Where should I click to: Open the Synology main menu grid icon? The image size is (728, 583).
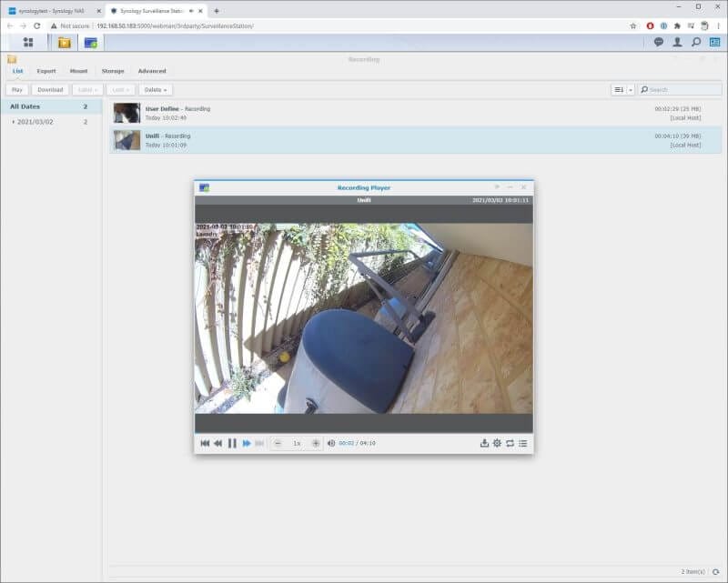pos(28,42)
